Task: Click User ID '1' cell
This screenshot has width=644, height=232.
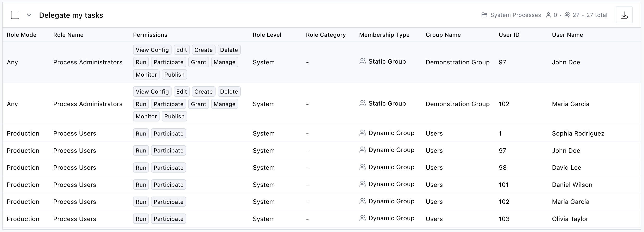Action: pos(500,133)
